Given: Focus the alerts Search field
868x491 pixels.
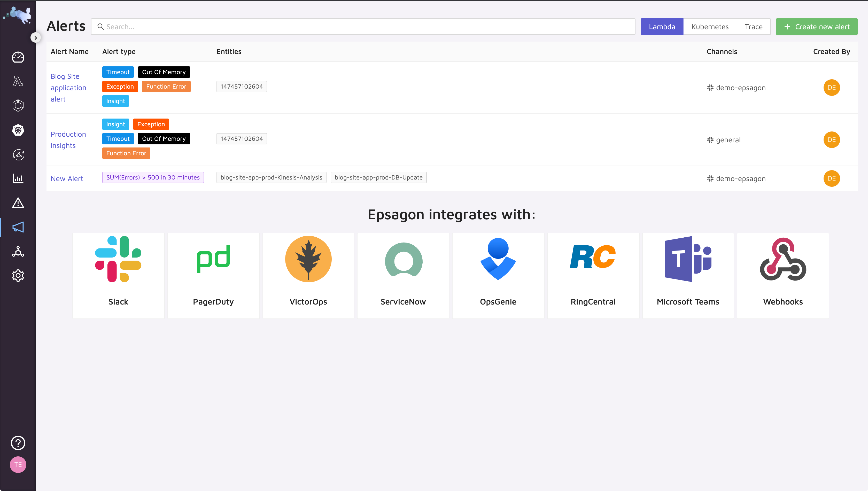Looking at the screenshot, I should [x=363, y=27].
